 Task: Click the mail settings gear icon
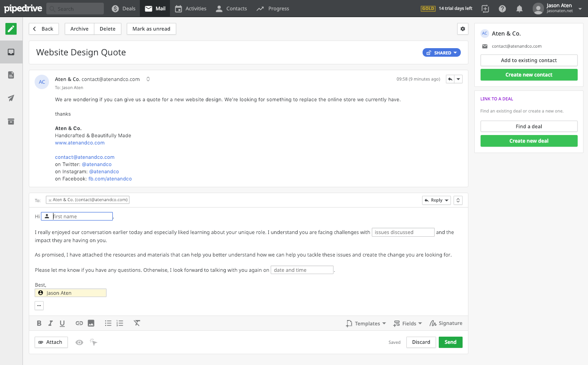click(x=462, y=29)
